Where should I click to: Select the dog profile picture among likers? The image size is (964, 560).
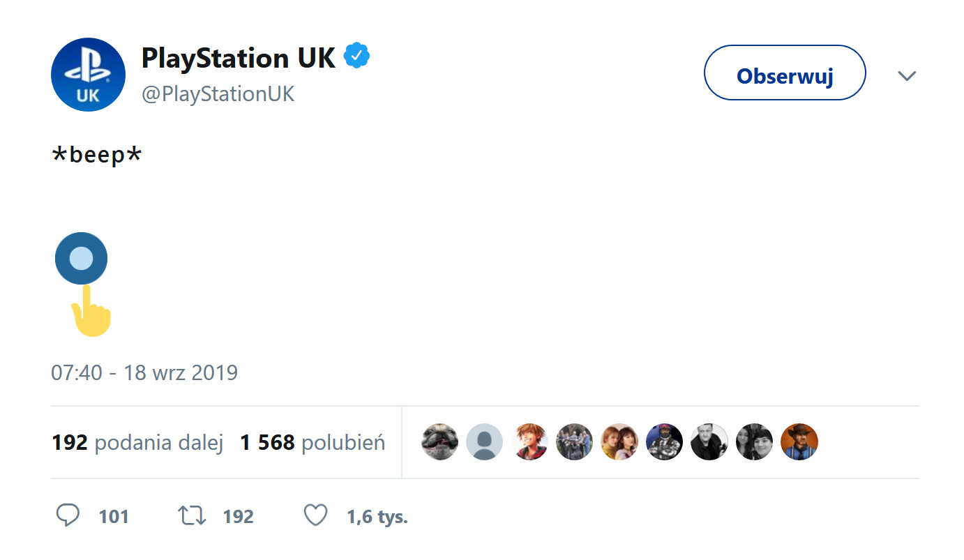point(439,441)
